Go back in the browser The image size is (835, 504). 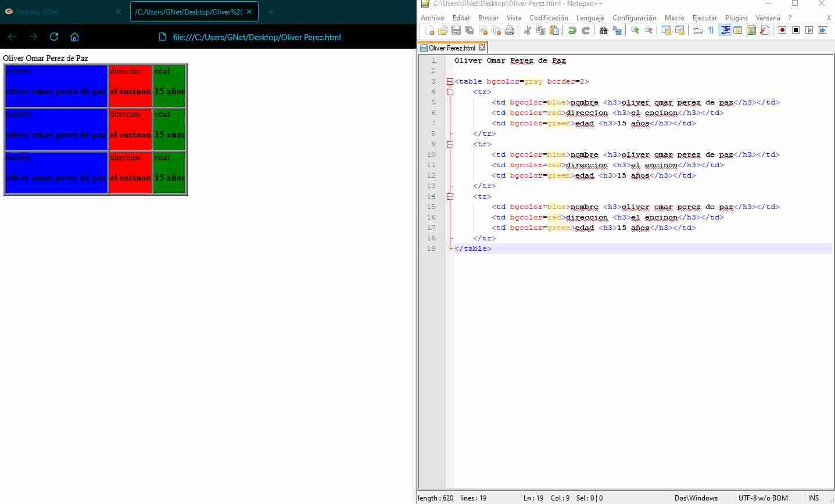12,37
